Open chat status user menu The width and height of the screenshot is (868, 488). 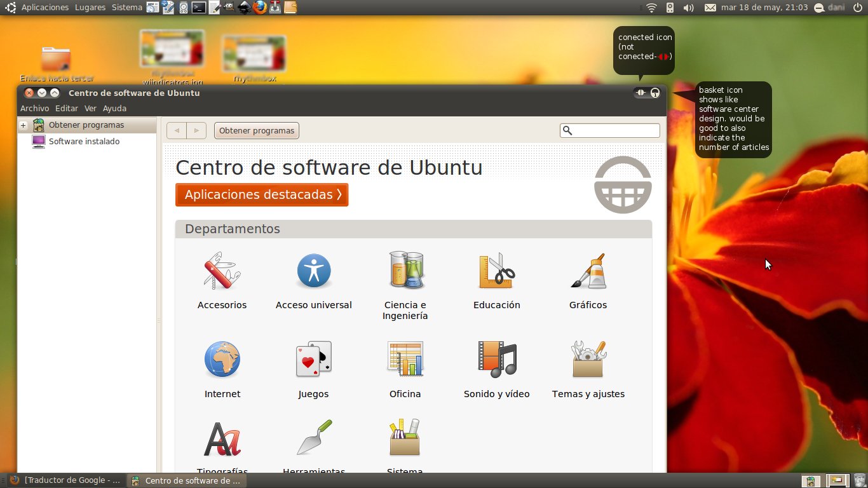pos(830,8)
